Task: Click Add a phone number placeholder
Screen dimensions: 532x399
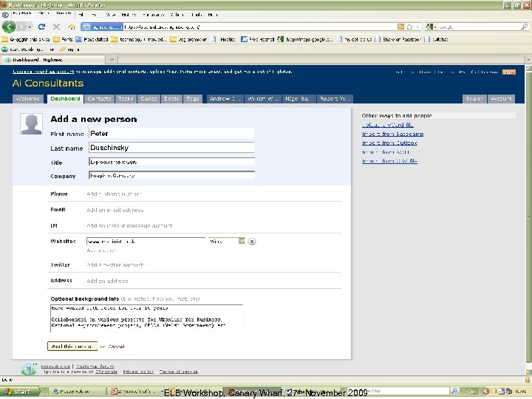Action: pyautogui.click(x=114, y=194)
